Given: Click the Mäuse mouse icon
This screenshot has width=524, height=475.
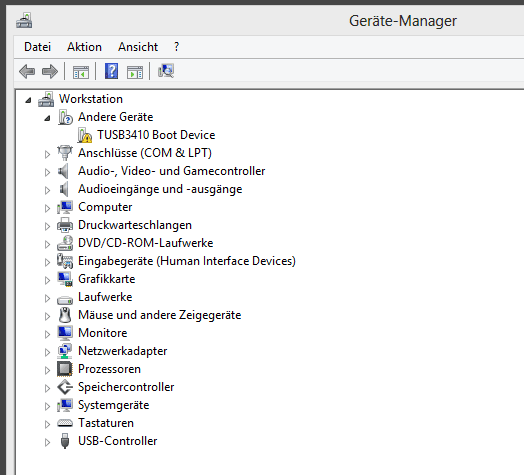Looking at the screenshot, I should 65,315.
